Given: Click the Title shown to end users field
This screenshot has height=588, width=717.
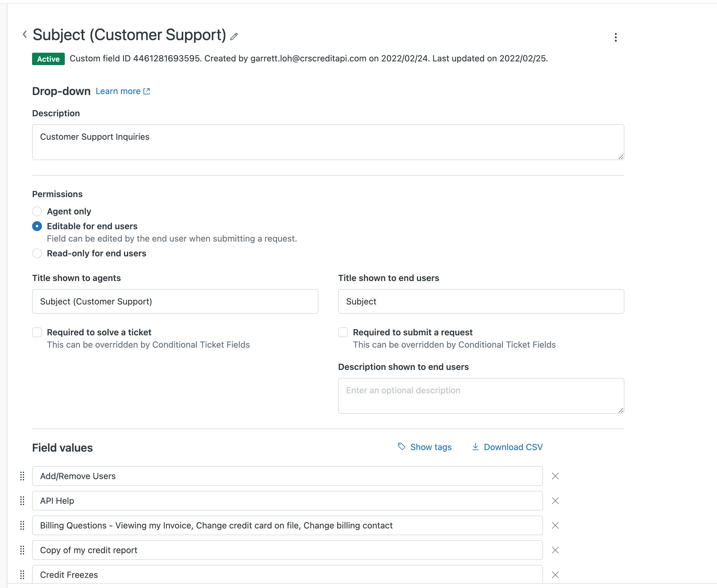Looking at the screenshot, I should (x=481, y=301).
